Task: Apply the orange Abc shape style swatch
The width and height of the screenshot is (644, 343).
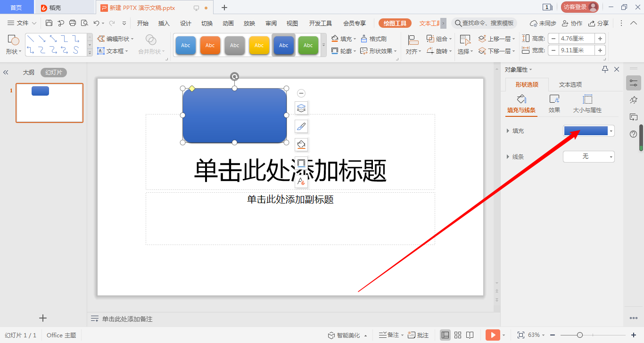Action: (x=210, y=45)
